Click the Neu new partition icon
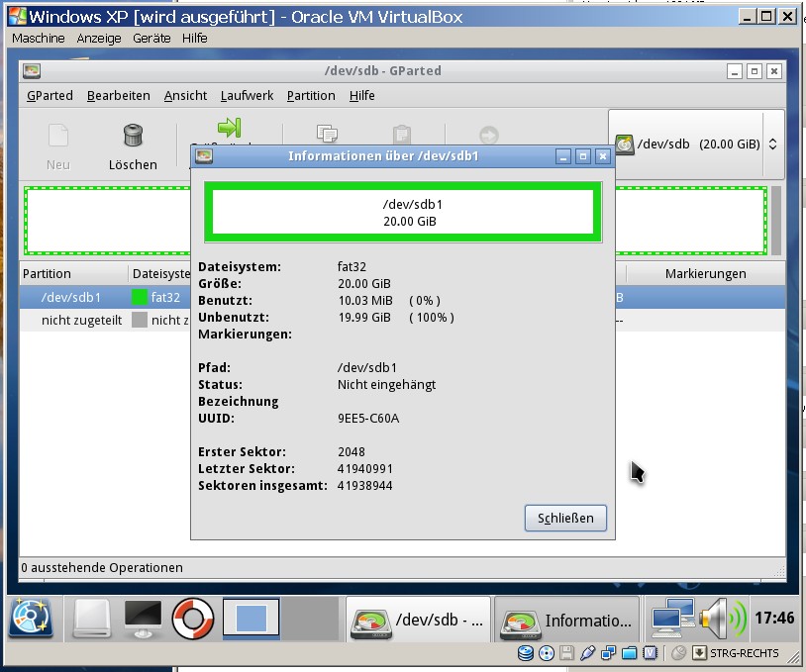 pyautogui.click(x=57, y=136)
